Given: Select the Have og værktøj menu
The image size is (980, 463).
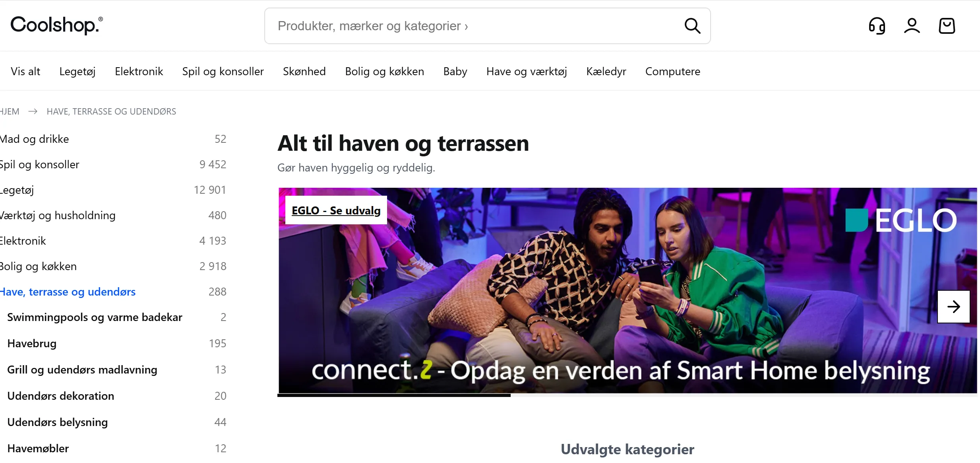Looking at the screenshot, I should coord(527,71).
